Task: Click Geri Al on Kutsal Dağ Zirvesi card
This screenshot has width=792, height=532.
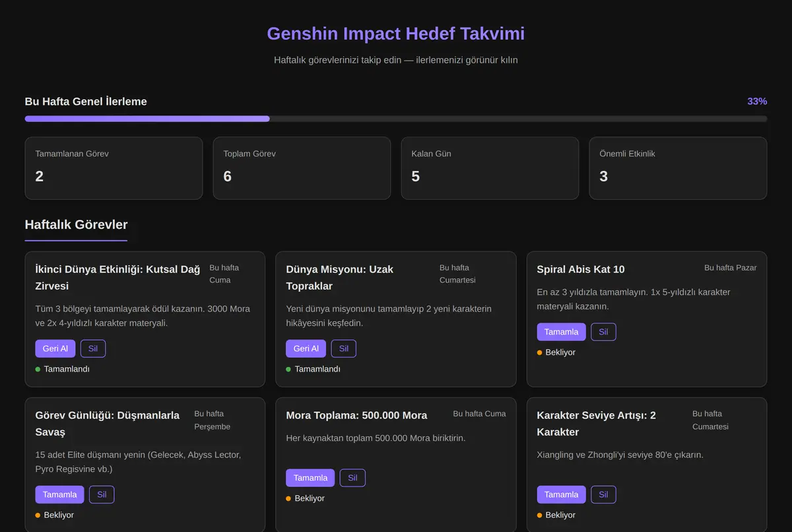Action: click(x=55, y=349)
